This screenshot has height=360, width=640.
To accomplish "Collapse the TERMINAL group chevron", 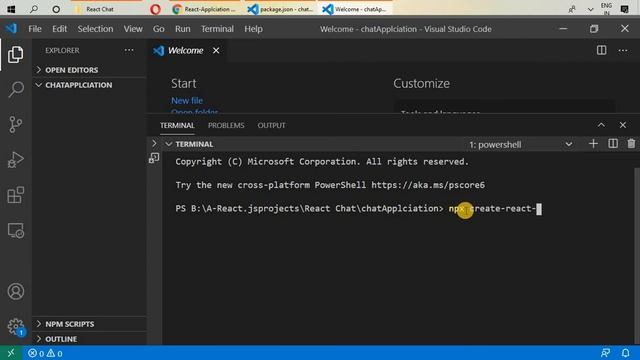I will tap(169, 144).
